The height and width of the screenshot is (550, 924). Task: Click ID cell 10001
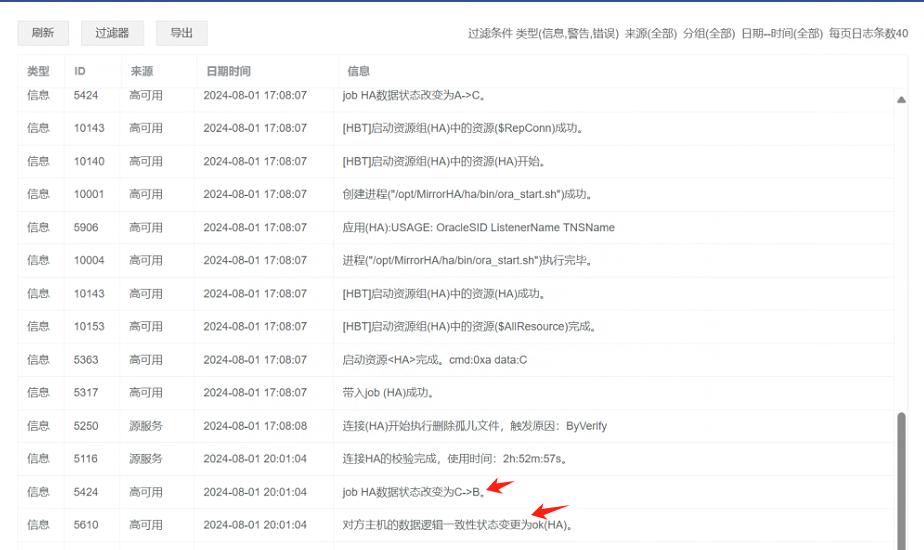(89, 195)
